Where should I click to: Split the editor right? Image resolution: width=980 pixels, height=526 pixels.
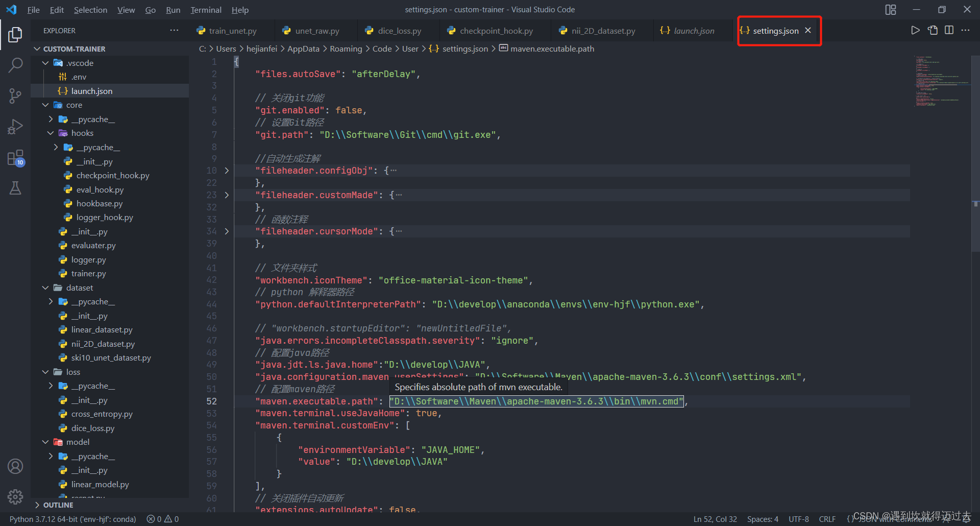[949, 31]
